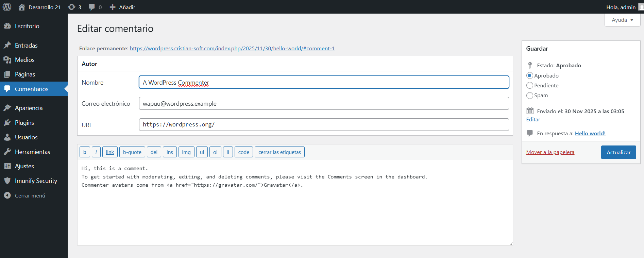
Task: Mark comment as Spam radio option
Action: pyautogui.click(x=529, y=96)
